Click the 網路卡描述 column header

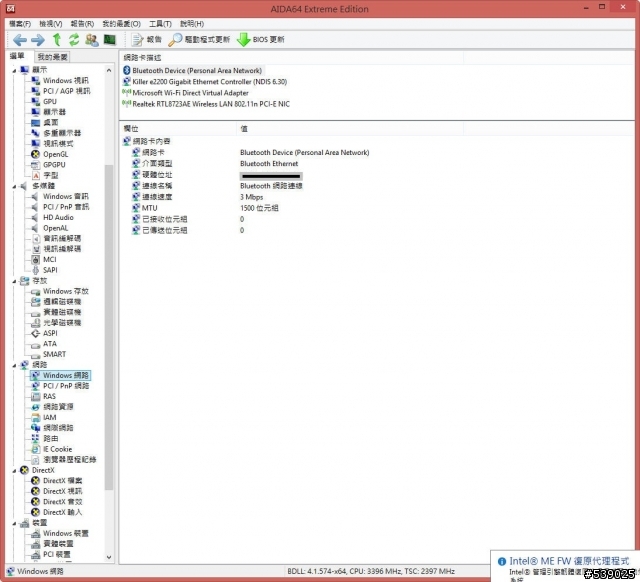291,58
